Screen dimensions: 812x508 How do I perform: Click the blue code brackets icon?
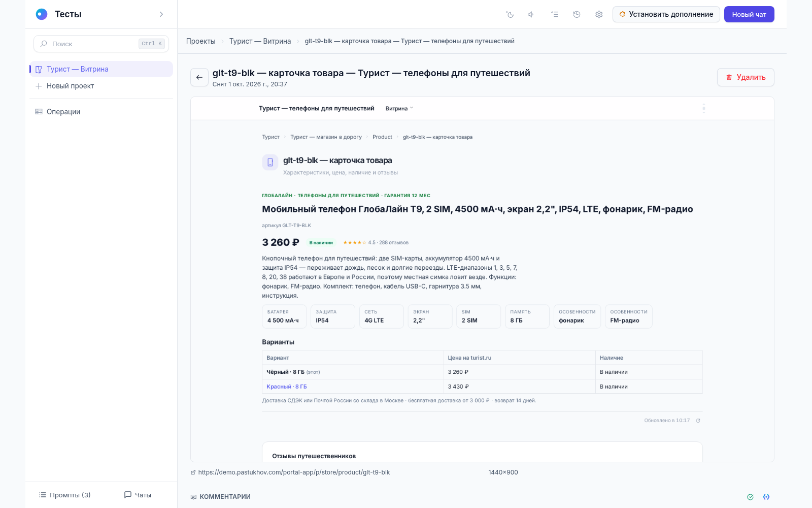(766, 497)
